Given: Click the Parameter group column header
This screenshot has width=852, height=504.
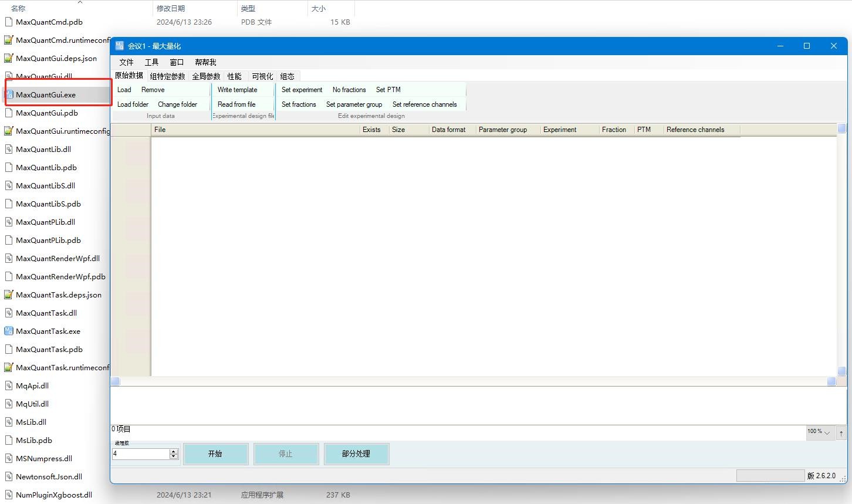Looking at the screenshot, I should coord(508,130).
